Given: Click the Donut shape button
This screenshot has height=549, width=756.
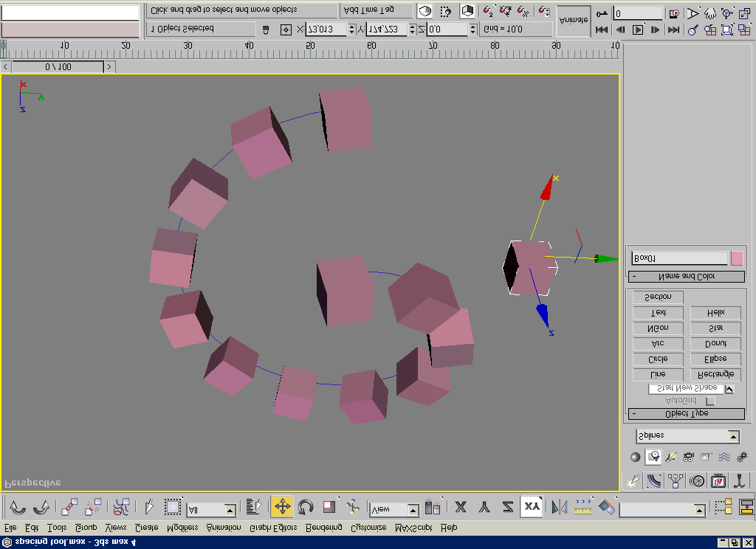Looking at the screenshot, I should tap(716, 344).
